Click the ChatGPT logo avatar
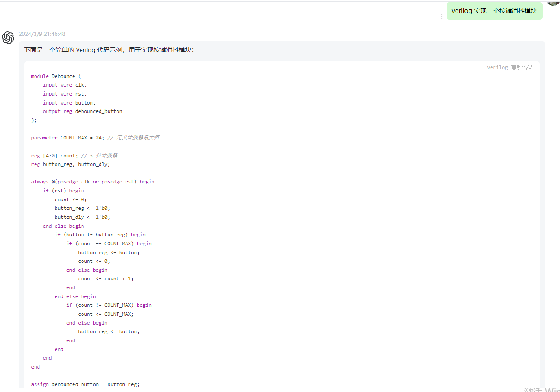Screen dimensions: 560x392 coord(8,38)
